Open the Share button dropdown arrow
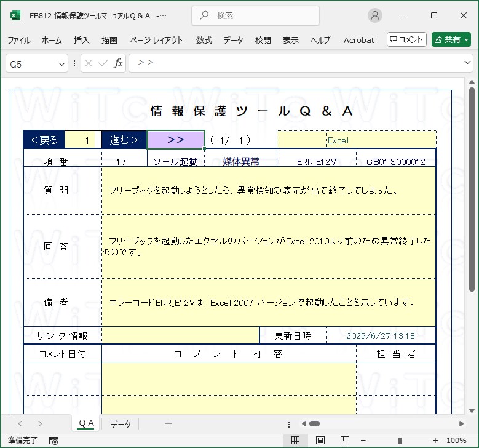The image size is (479, 448). click(466, 40)
